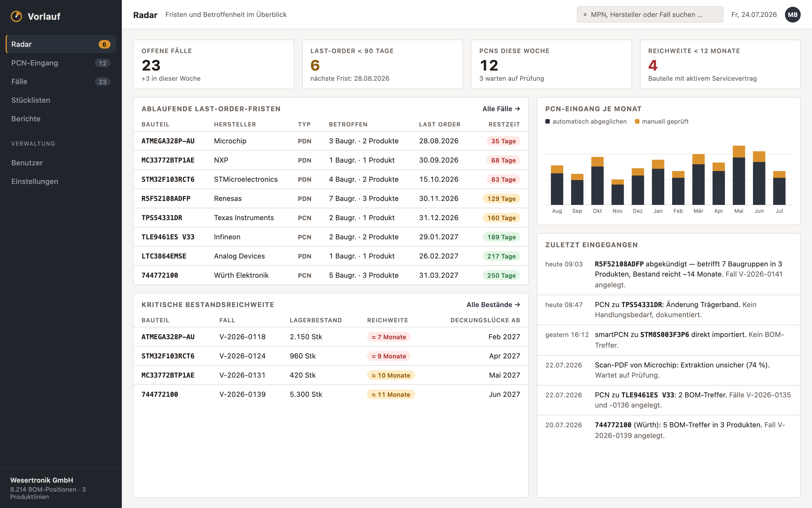Select the R5F52108ADFP table row

pos(331,199)
